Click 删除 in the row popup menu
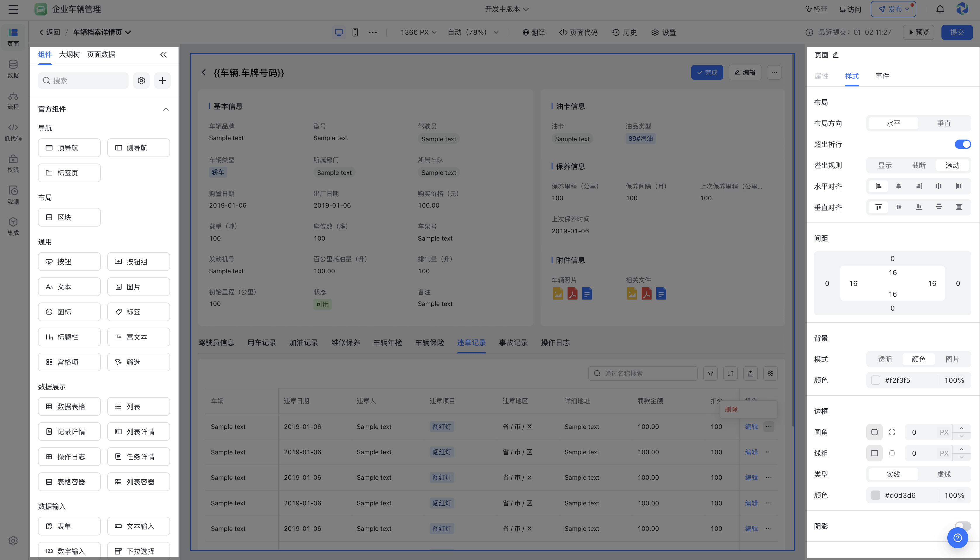980x560 pixels. (x=731, y=409)
